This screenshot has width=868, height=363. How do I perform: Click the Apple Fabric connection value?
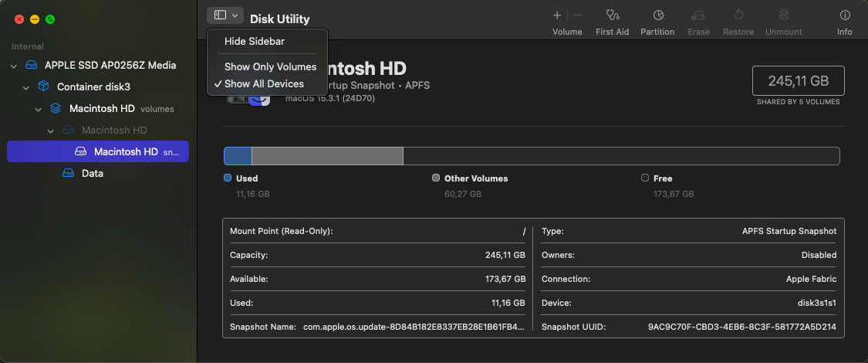tap(812, 280)
